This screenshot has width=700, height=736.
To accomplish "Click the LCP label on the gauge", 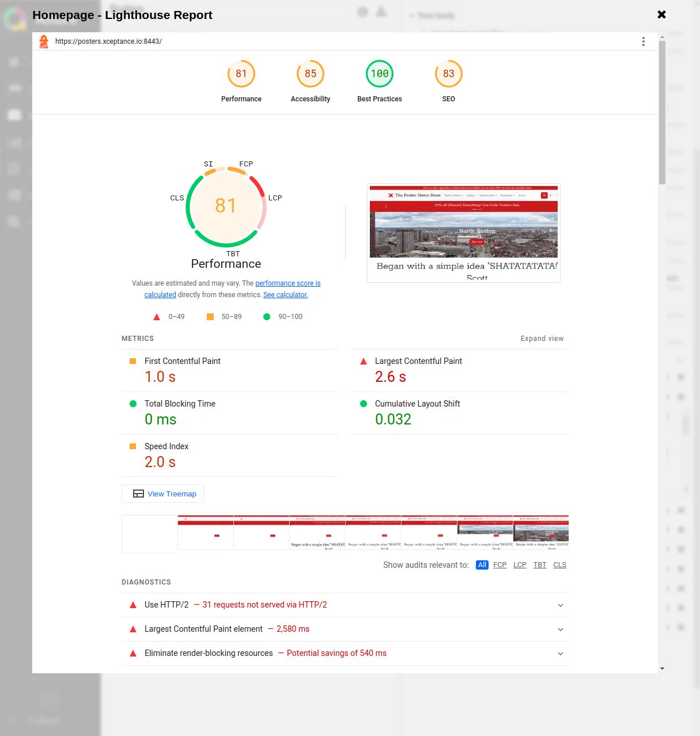I will (275, 198).
